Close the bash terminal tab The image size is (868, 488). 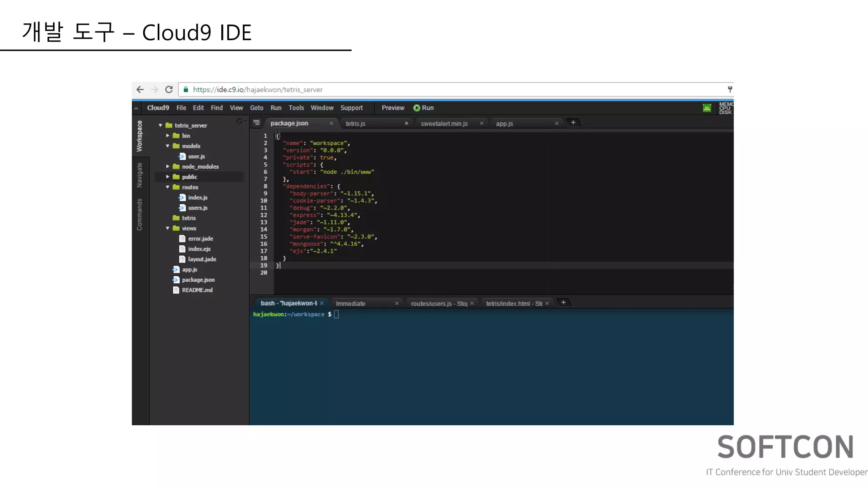coord(322,303)
